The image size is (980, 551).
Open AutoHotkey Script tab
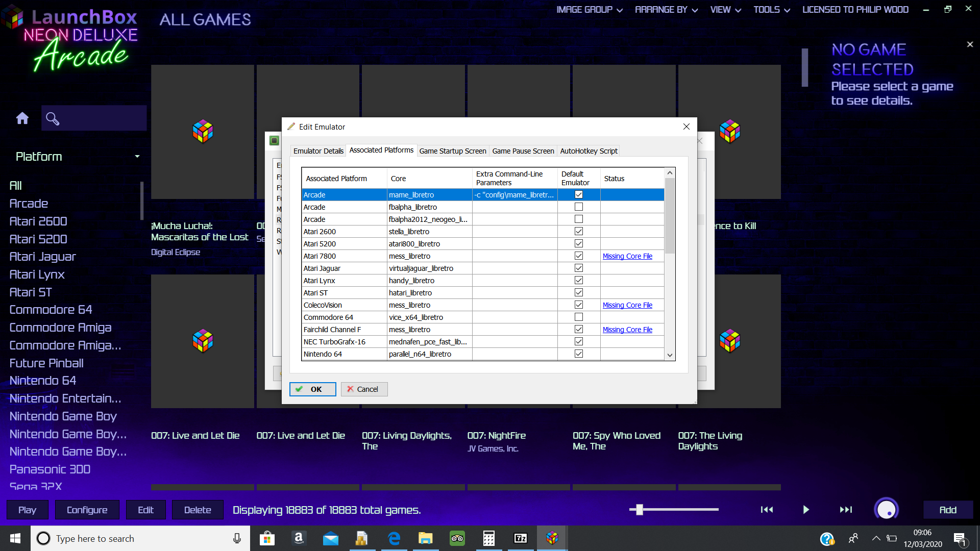point(589,151)
